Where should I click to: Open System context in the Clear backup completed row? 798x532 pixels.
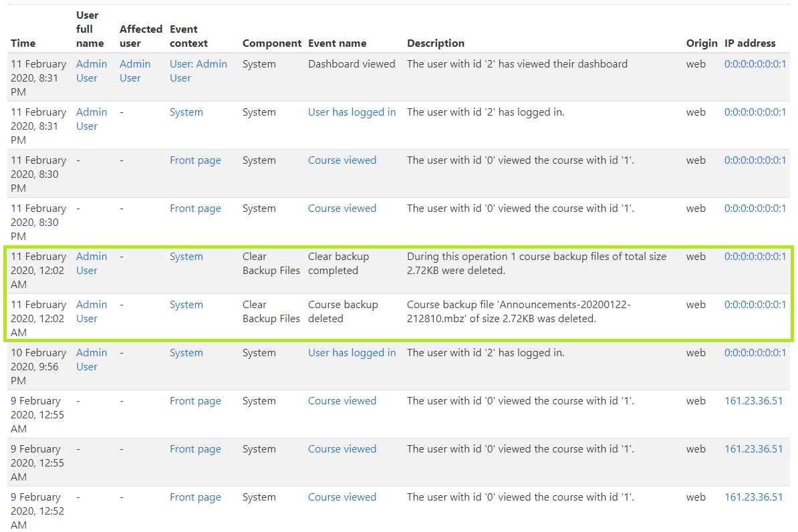[186, 257]
